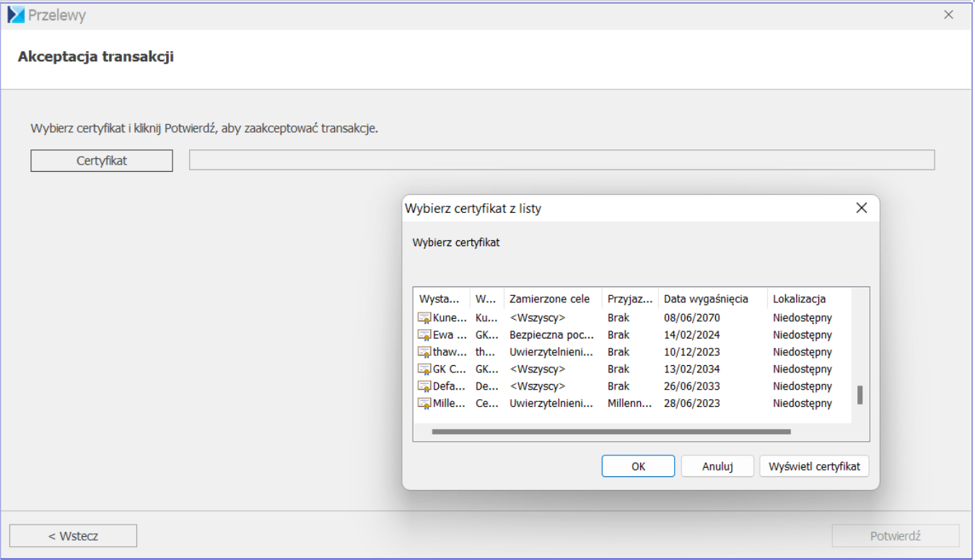Confirm certificate selection with OK
Image resolution: width=975 pixels, height=560 pixels.
point(638,466)
